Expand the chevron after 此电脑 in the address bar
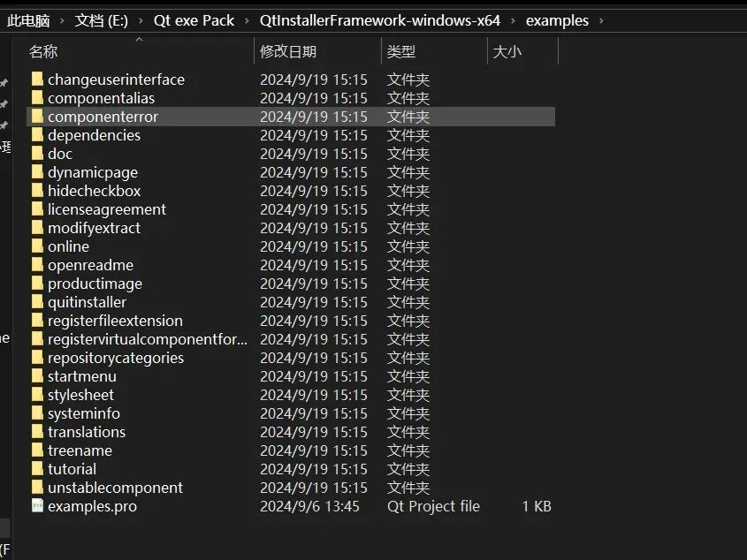 pyautogui.click(x=62, y=21)
